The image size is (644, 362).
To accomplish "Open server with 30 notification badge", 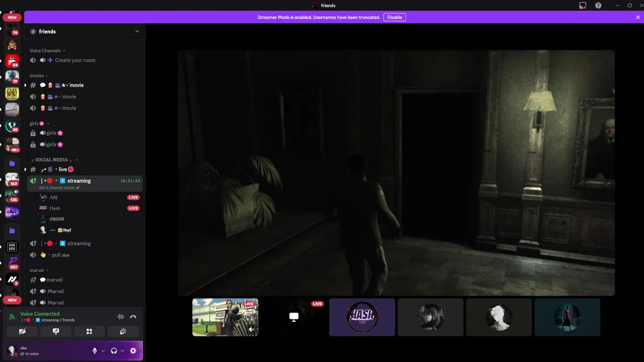I will click(12, 126).
